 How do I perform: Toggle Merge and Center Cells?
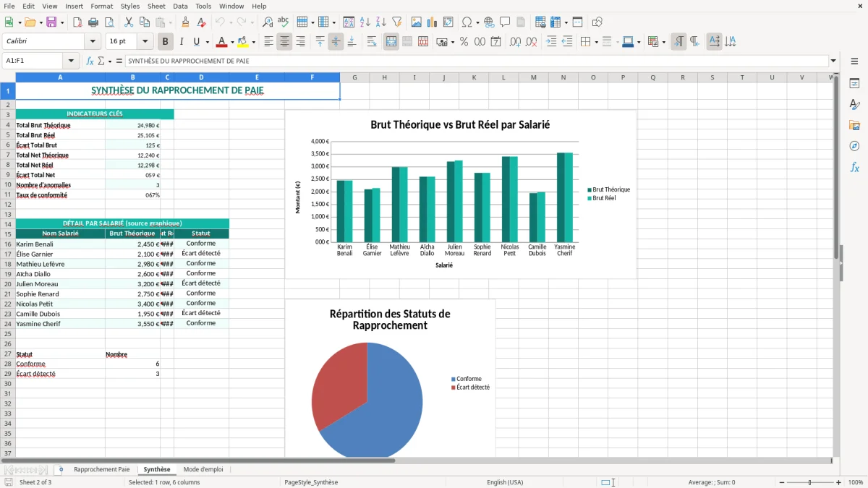[391, 42]
